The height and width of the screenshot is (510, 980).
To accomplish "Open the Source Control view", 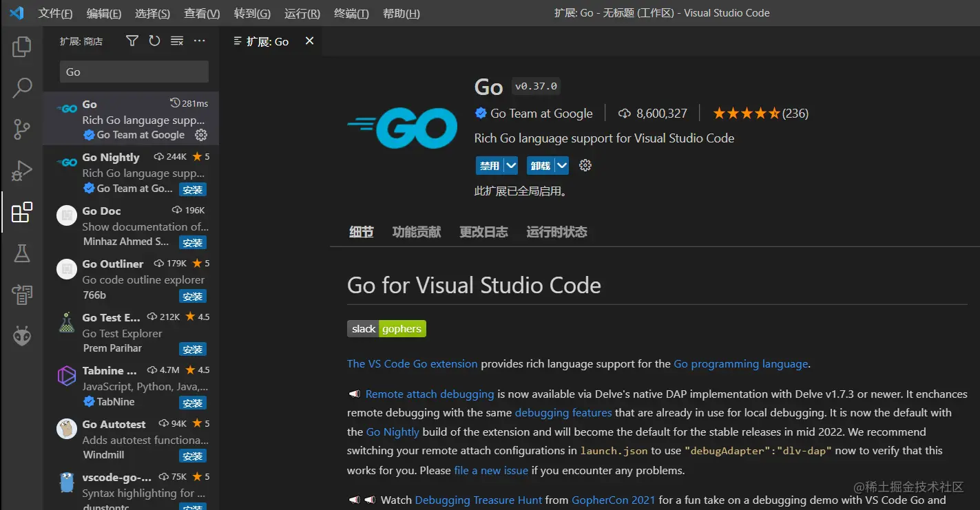I will click(x=22, y=129).
